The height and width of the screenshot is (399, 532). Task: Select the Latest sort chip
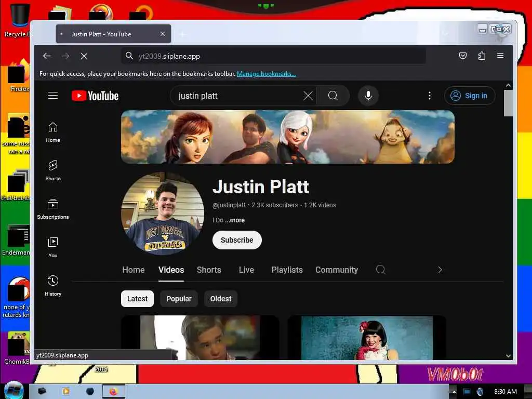[x=137, y=299]
